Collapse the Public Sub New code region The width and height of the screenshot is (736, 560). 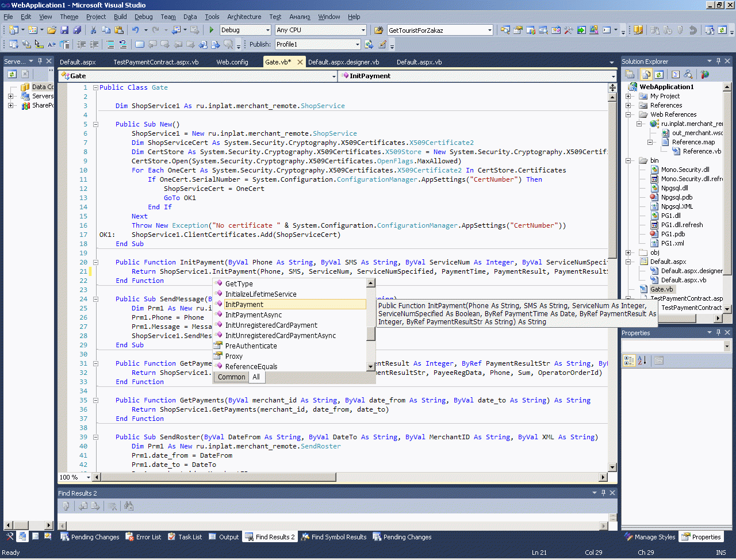pyautogui.click(x=96, y=124)
